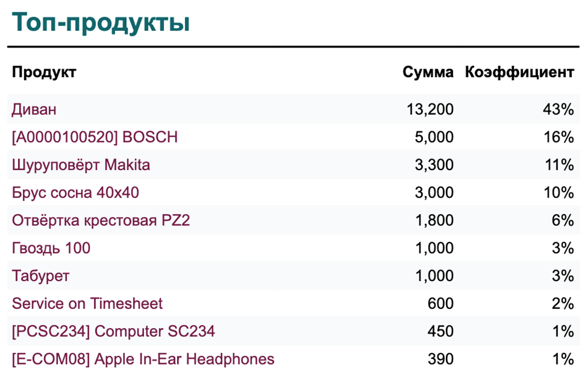The image size is (588, 380).
Task: Click the Гвоздь 100 link
Action: [x=51, y=248]
